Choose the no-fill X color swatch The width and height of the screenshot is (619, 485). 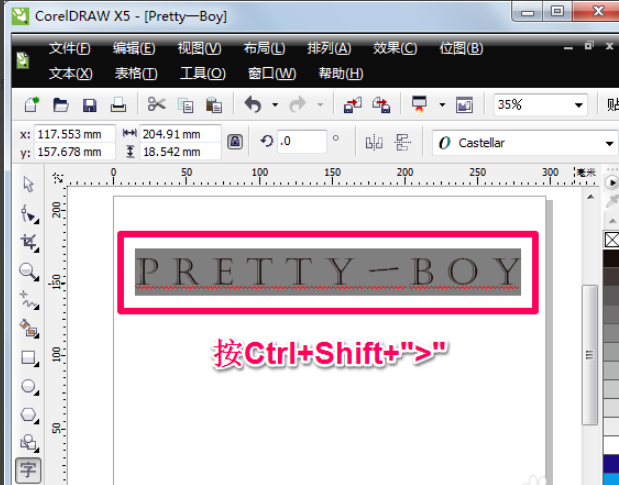click(611, 240)
